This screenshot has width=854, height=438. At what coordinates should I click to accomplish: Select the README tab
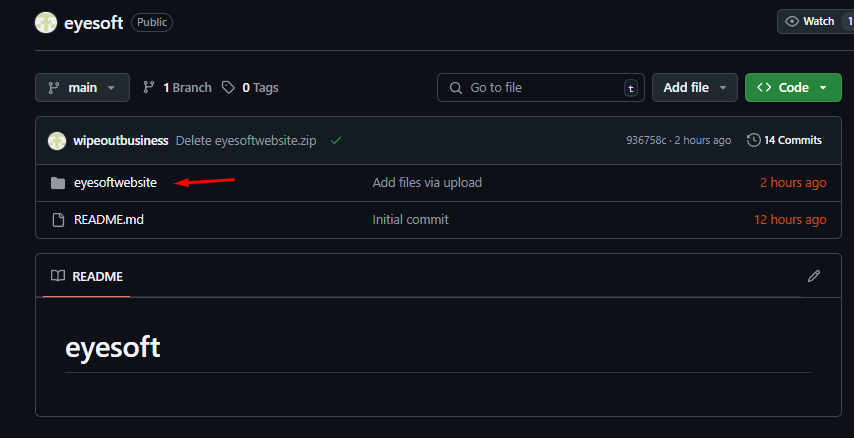(87, 276)
